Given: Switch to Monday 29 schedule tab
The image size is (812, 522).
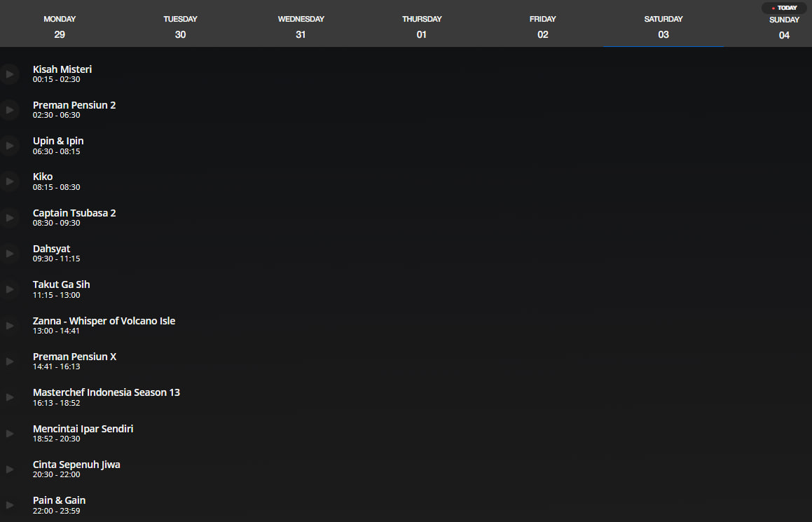Looking at the screenshot, I should click(x=60, y=27).
